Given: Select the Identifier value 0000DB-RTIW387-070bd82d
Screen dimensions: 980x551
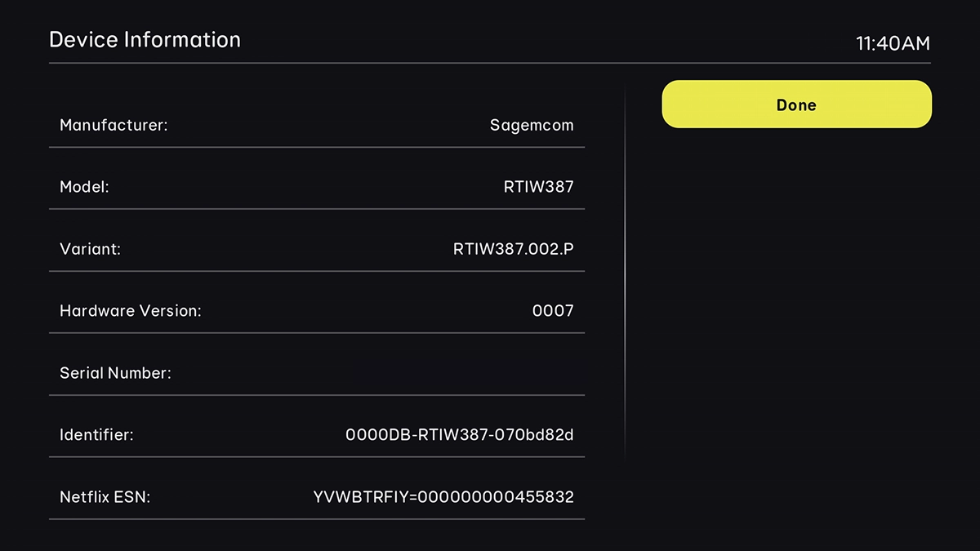Looking at the screenshot, I should pos(459,434).
